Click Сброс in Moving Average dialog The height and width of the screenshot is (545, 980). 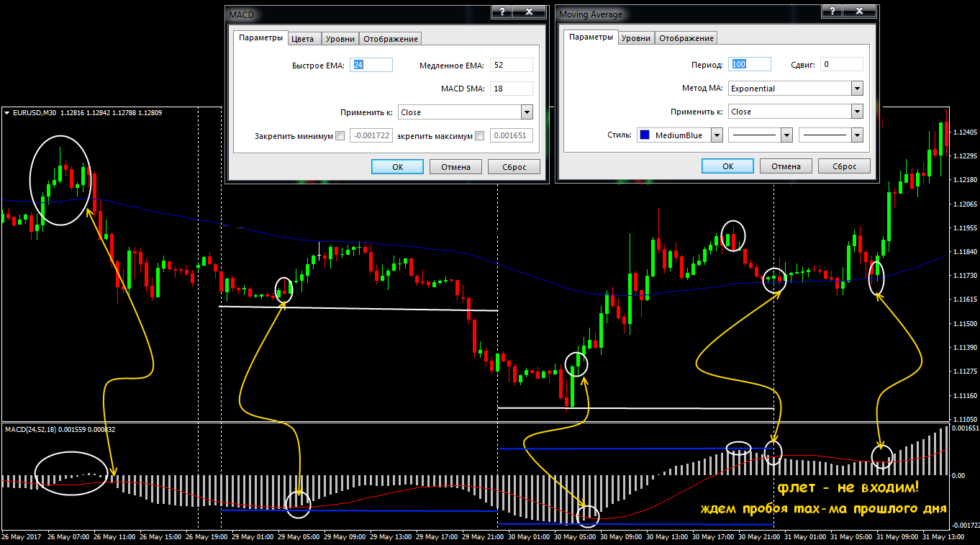point(844,166)
